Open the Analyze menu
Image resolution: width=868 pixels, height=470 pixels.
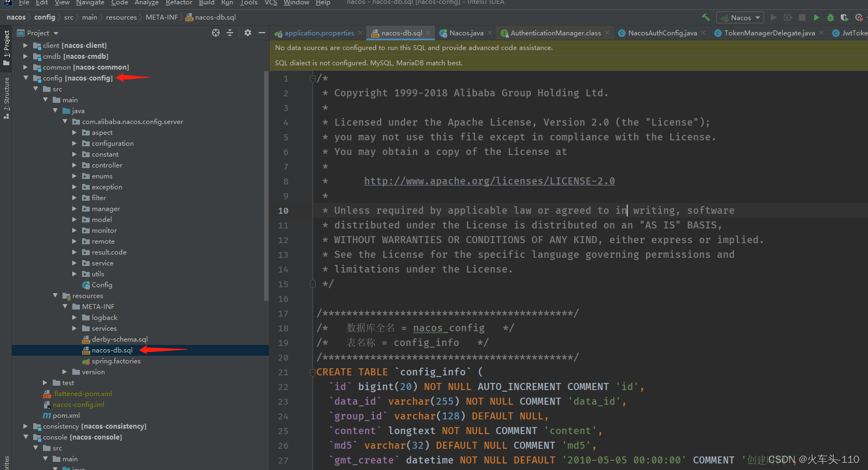147,3
